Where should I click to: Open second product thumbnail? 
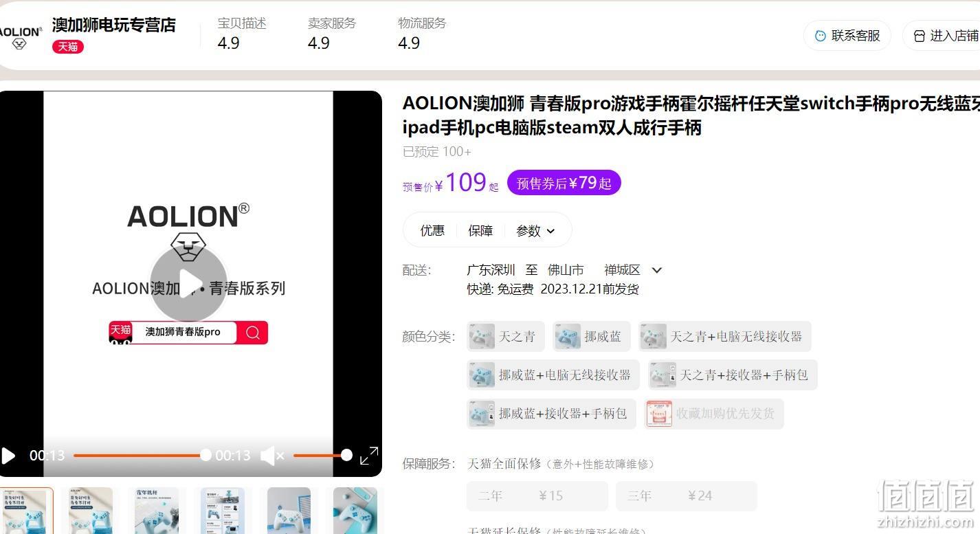coord(91,511)
